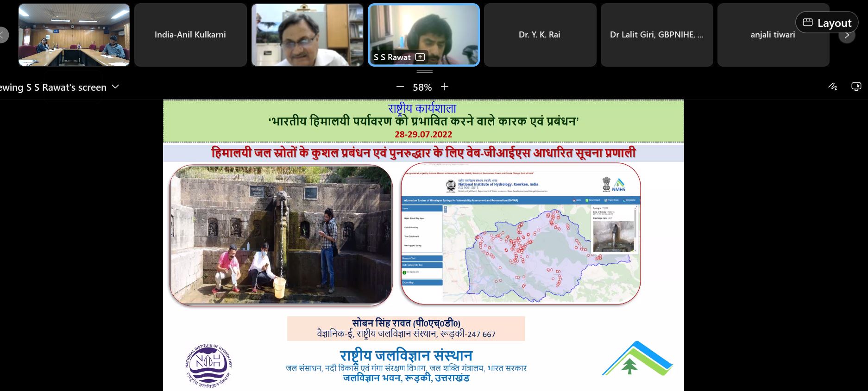Click the 58% zoom level indicator
This screenshot has width=868, height=391.
422,87
